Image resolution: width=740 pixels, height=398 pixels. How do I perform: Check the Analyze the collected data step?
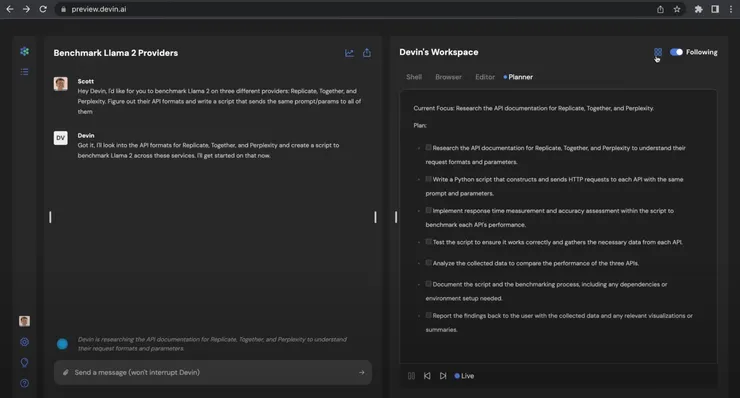tap(429, 263)
